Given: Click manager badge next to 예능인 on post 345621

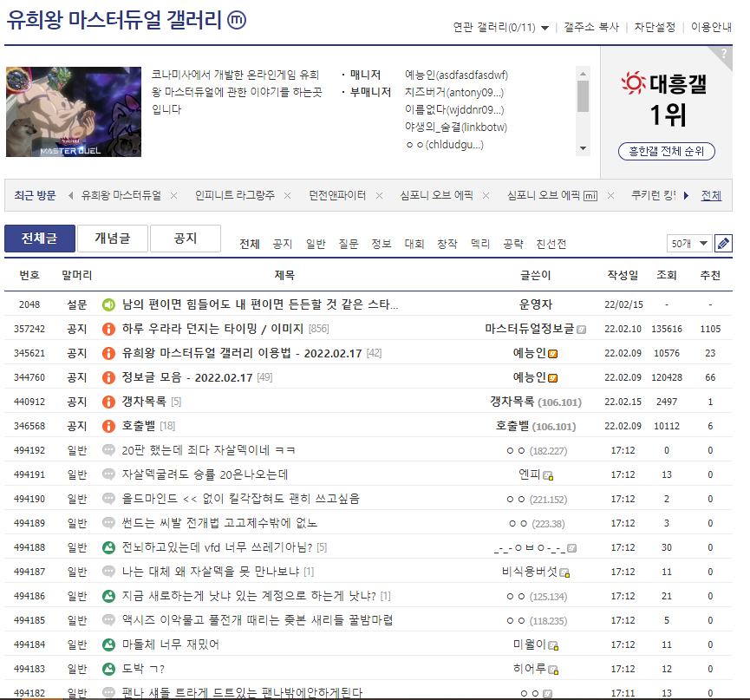Looking at the screenshot, I should point(553,354).
